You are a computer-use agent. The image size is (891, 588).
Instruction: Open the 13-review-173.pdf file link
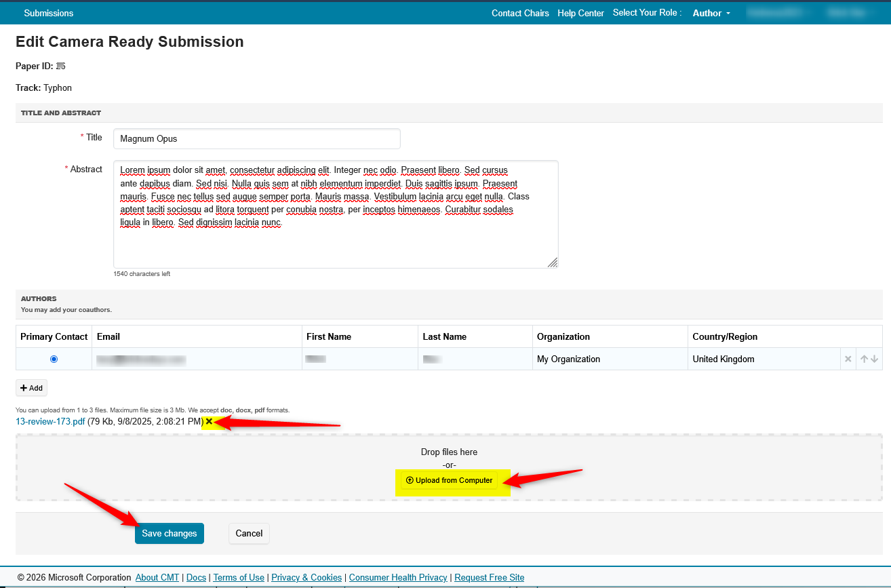(50, 422)
